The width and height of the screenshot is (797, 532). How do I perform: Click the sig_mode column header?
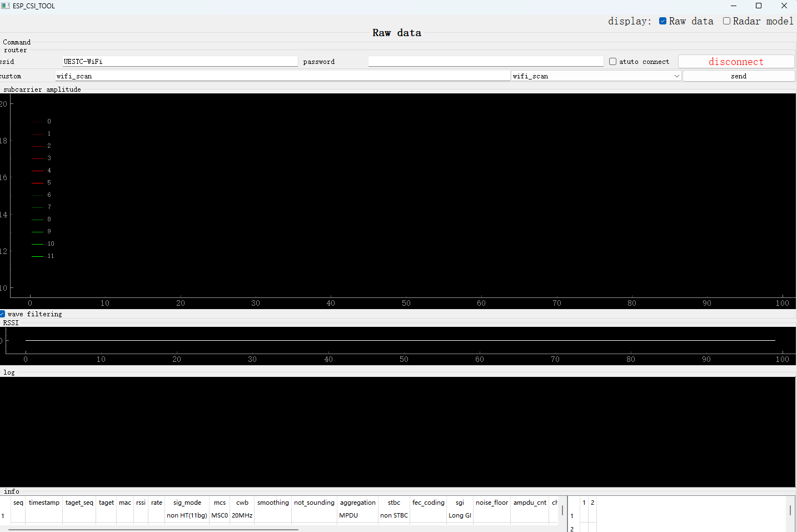tap(187, 503)
